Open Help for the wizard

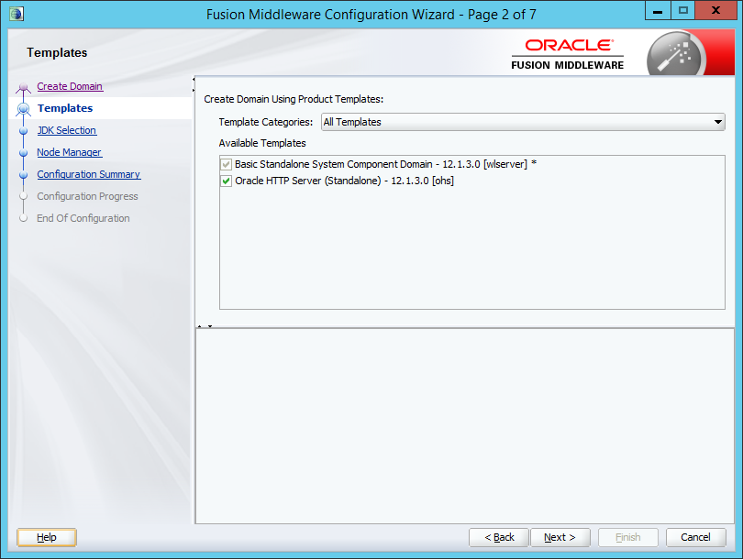pos(47,537)
